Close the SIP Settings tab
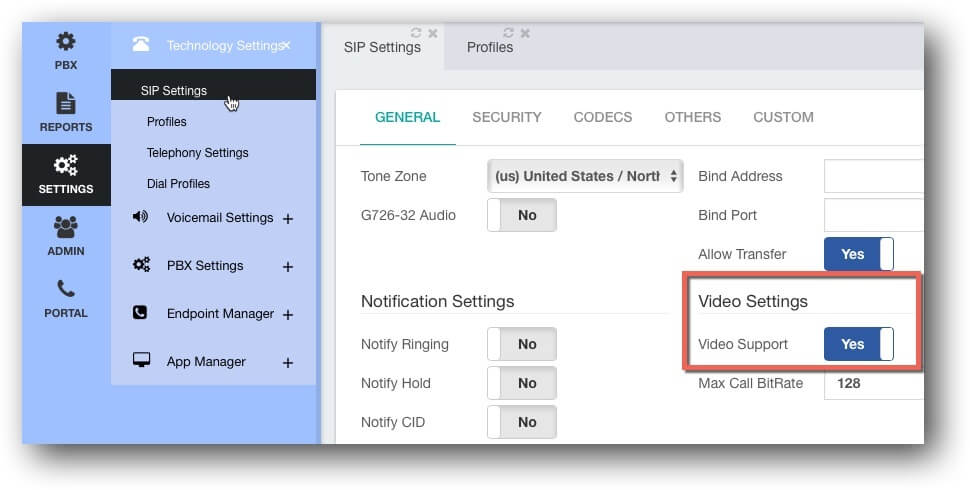 (433, 33)
